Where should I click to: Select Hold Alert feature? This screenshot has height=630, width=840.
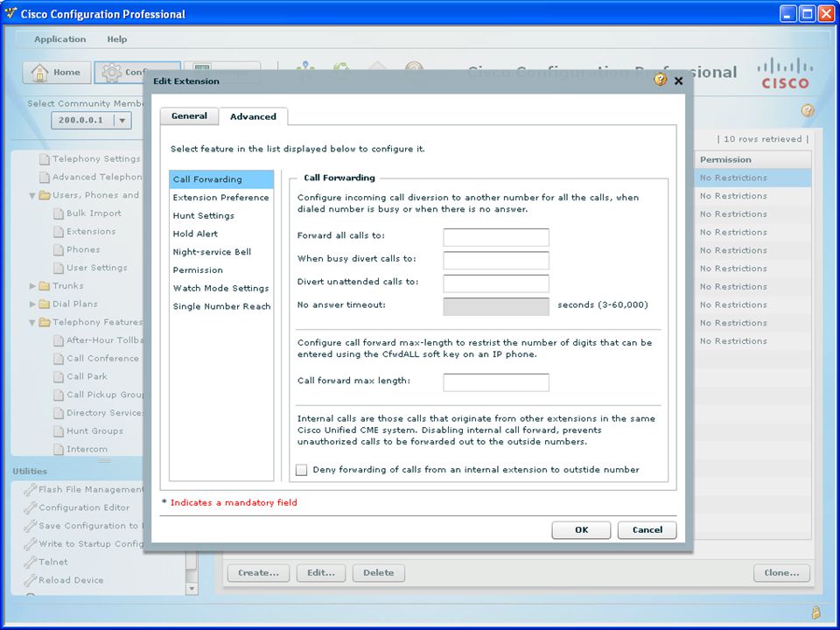221,234
